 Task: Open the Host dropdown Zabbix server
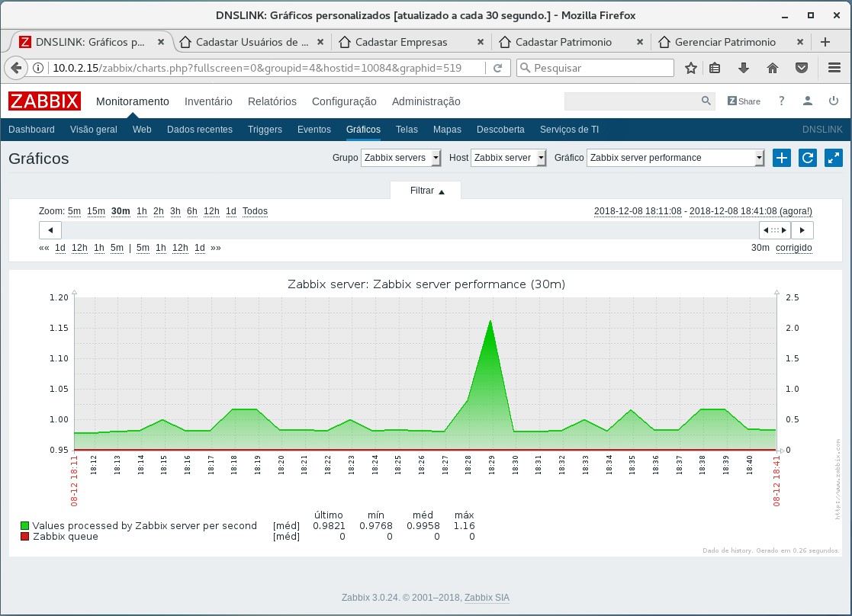pyautogui.click(x=508, y=158)
